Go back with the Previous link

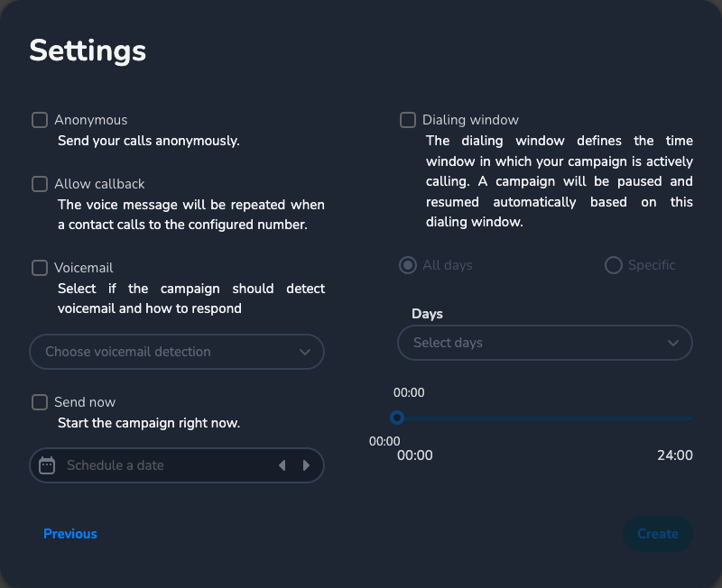coord(70,534)
